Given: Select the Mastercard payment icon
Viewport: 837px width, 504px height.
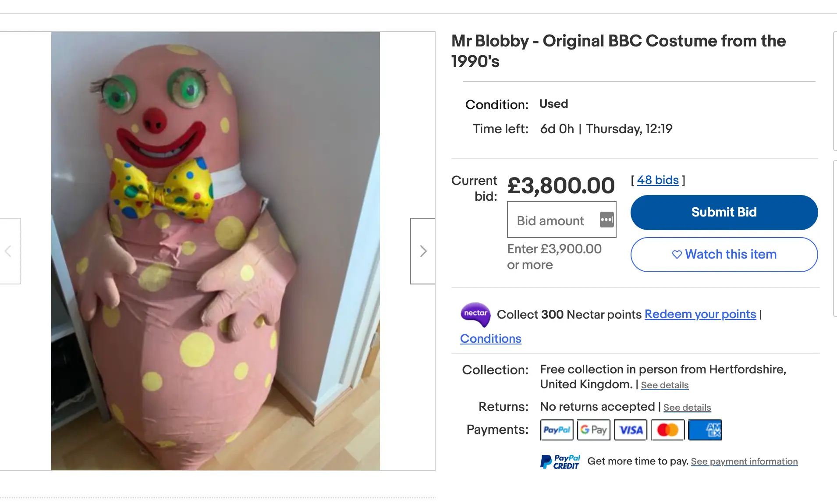Looking at the screenshot, I should tap(667, 429).
